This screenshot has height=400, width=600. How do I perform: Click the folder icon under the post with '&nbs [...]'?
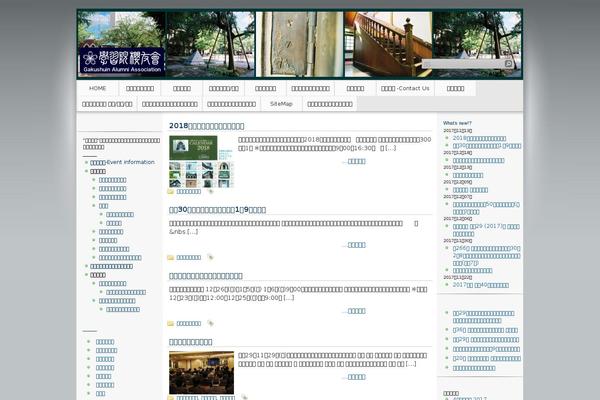(x=171, y=257)
